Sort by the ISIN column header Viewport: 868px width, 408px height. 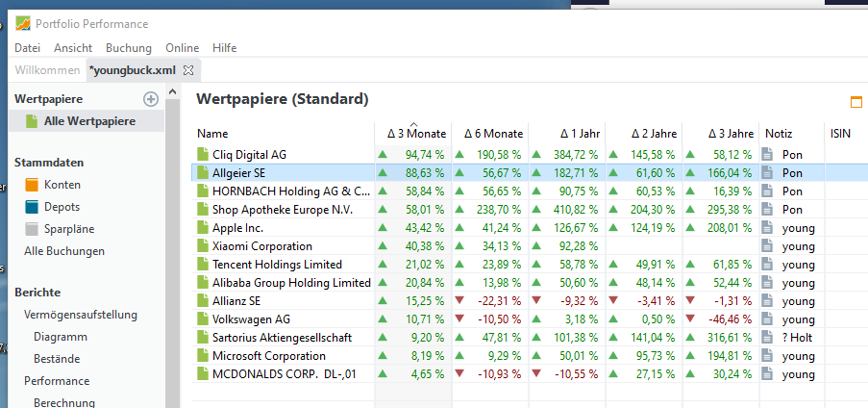(x=847, y=134)
